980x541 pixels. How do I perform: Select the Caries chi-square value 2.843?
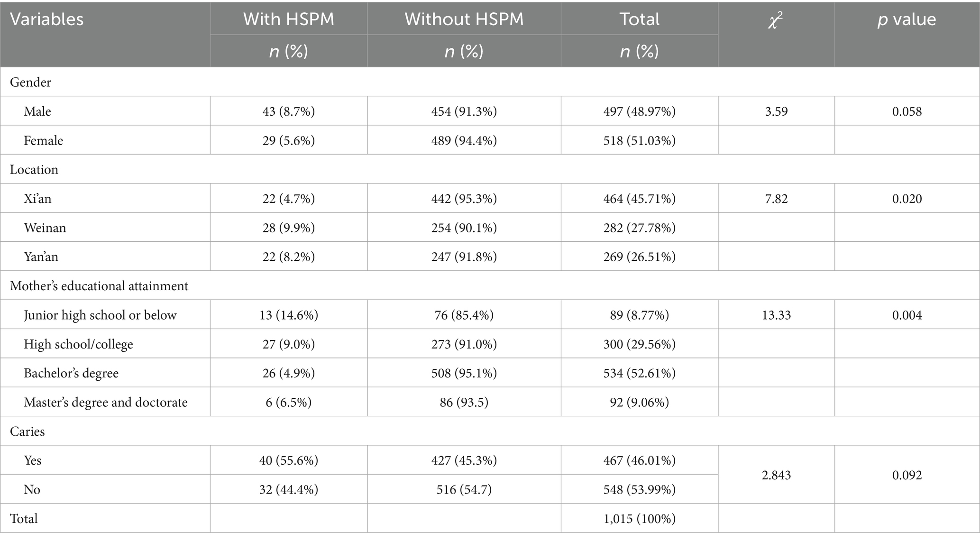(x=776, y=475)
